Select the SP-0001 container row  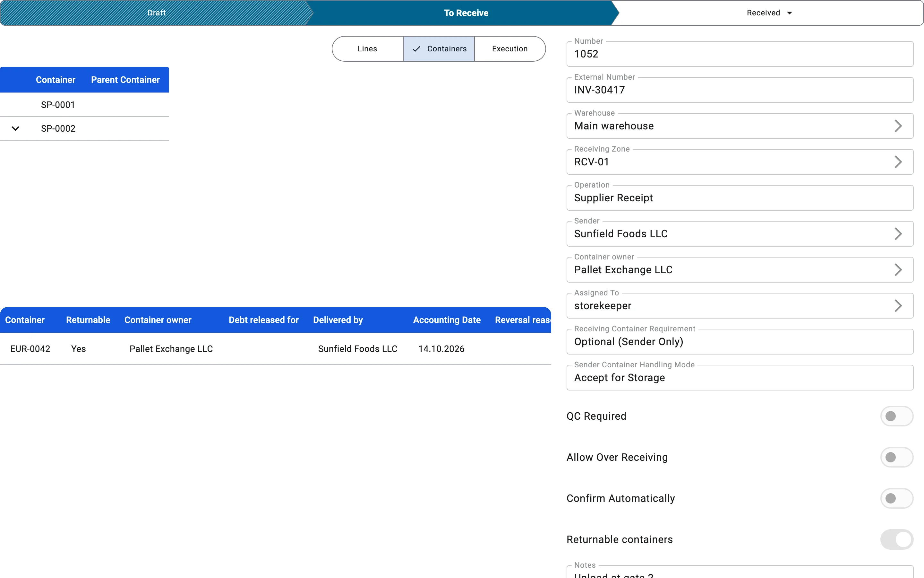pos(84,105)
